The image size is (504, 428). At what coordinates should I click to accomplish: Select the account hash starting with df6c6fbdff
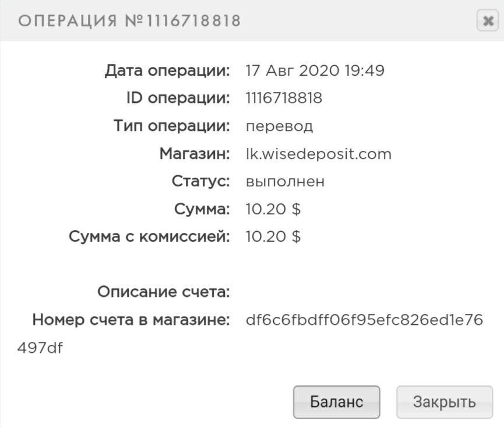365,320
